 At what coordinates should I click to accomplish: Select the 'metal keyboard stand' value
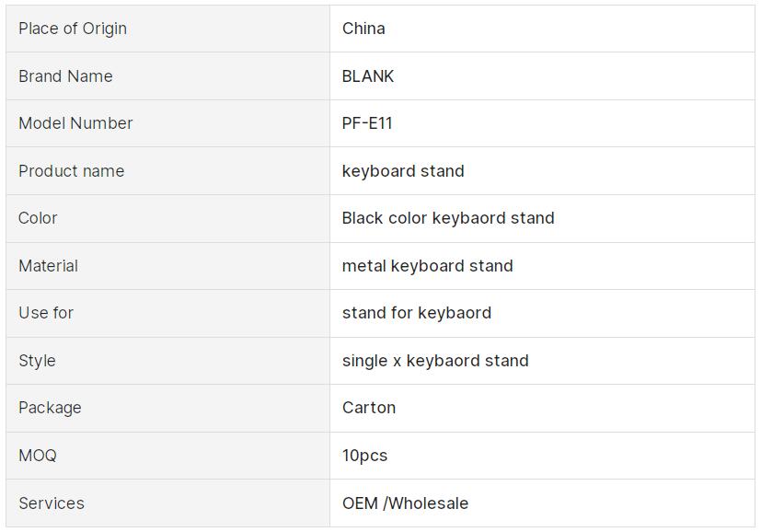pyautogui.click(x=427, y=266)
